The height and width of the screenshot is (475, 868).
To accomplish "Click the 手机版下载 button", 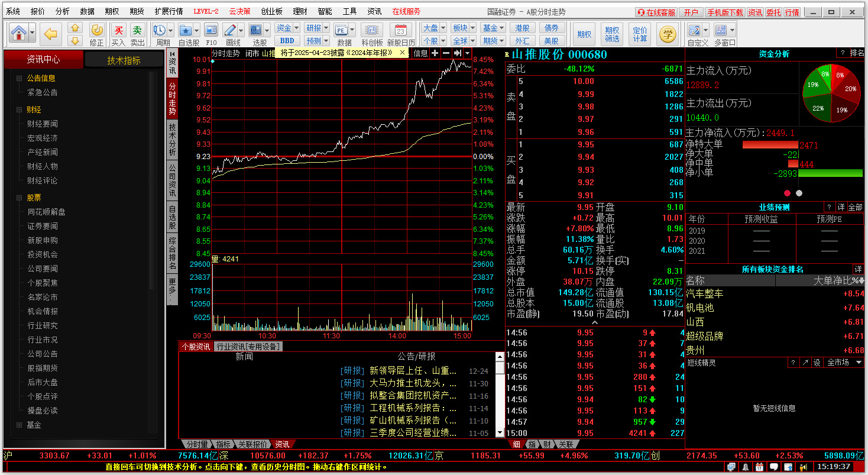I will [724, 12].
